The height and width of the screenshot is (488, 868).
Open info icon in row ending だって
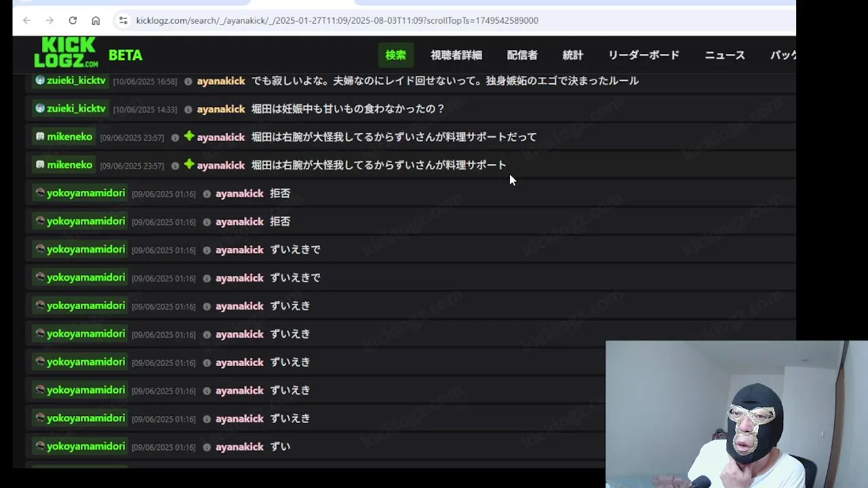tap(175, 138)
